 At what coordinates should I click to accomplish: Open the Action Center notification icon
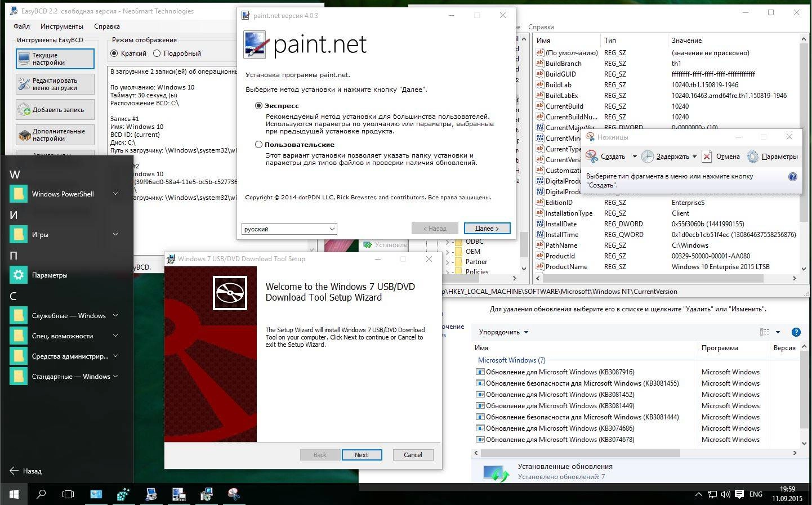click(739, 494)
